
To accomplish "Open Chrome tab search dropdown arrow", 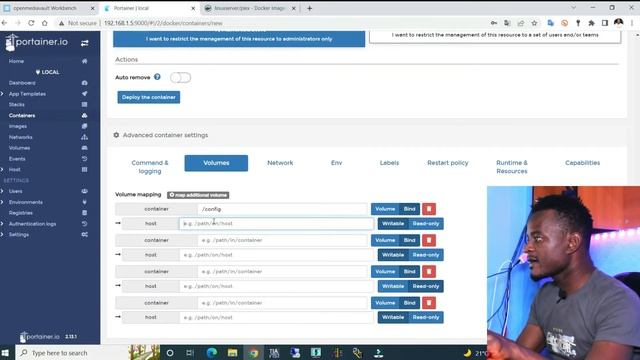I will click(x=573, y=8).
